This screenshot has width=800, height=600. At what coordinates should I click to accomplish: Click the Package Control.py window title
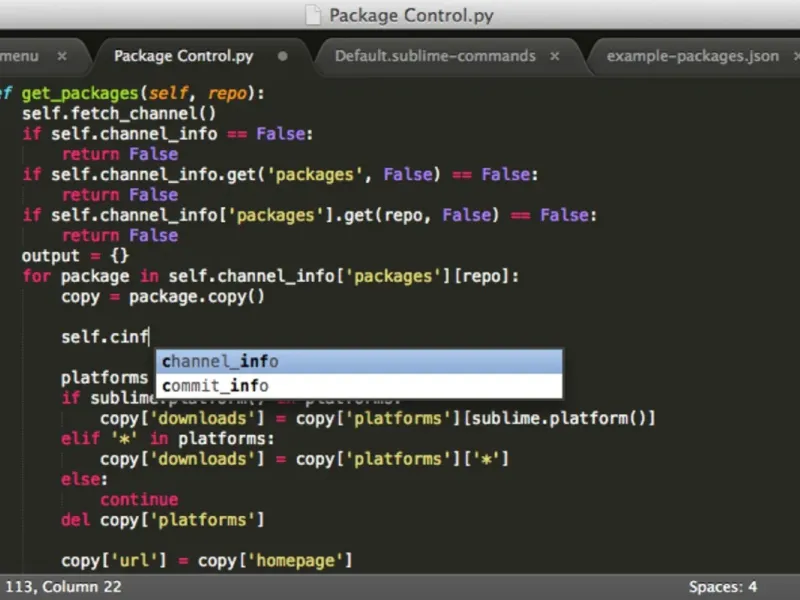pos(411,15)
